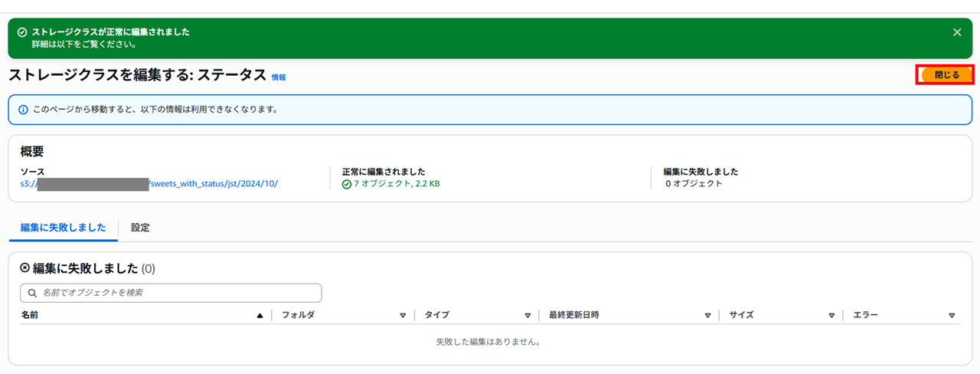Sort by 名前 ascending arrow
This screenshot has width=980, height=374.
[260, 315]
